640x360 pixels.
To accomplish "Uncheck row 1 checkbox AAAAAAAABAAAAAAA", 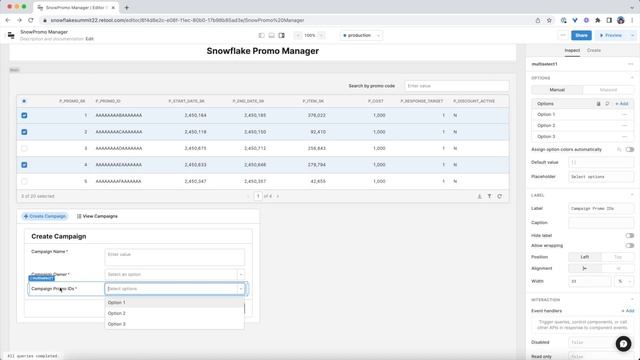I will (24, 116).
